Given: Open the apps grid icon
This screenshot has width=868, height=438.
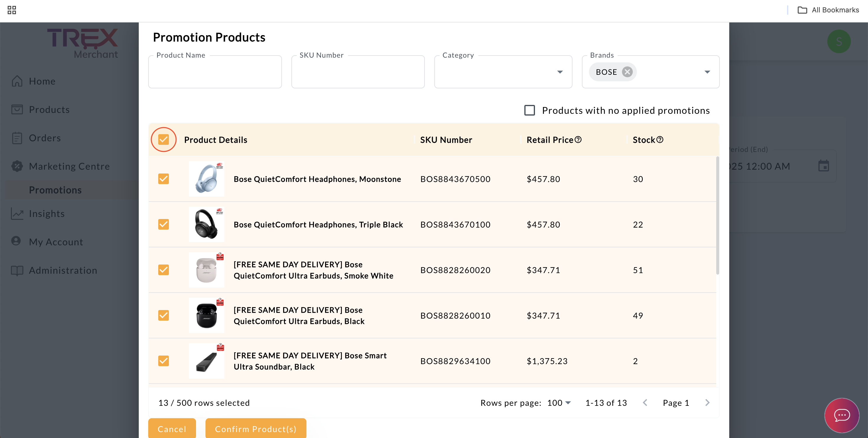Looking at the screenshot, I should pyautogui.click(x=12, y=10).
